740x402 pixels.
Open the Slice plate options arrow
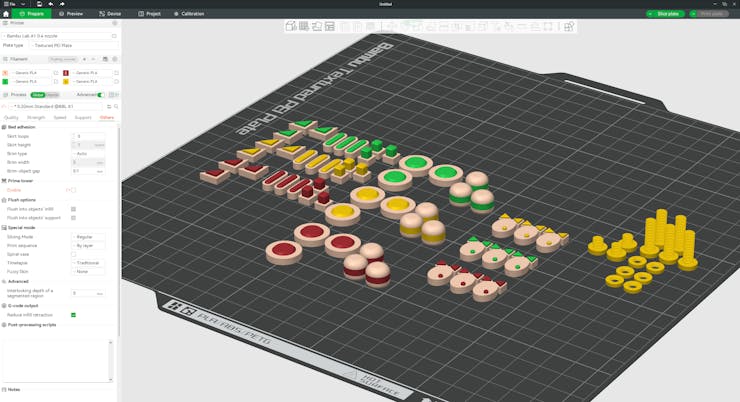pos(650,14)
